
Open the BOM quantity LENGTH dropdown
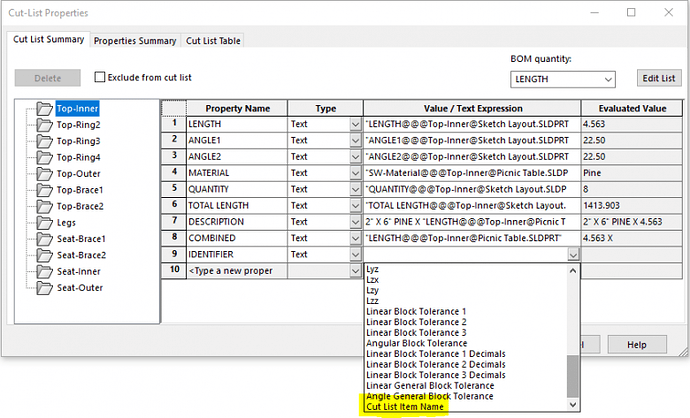click(561, 79)
